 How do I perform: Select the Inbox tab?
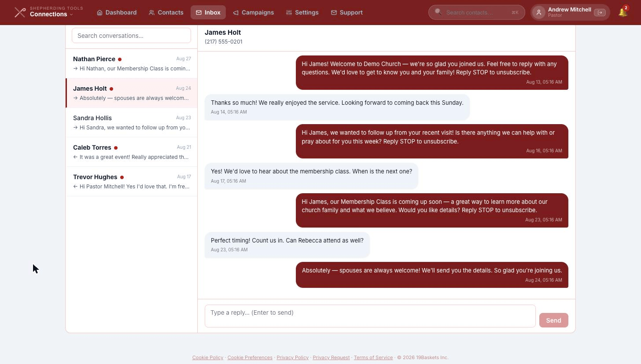click(208, 12)
